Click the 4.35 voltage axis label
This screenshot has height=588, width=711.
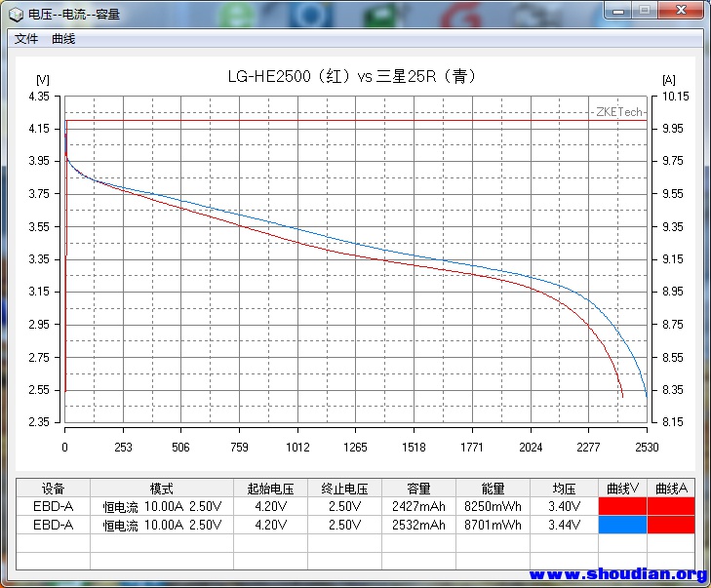click(39, 97)
